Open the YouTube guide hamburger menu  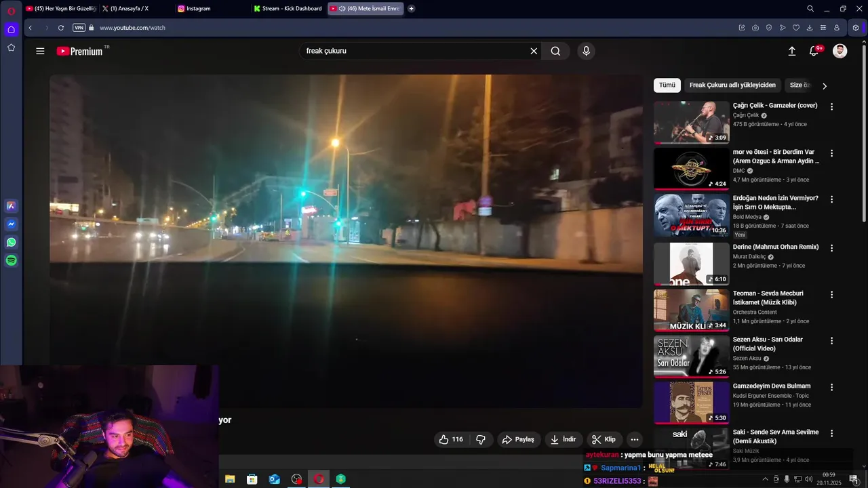coord(40,51)
